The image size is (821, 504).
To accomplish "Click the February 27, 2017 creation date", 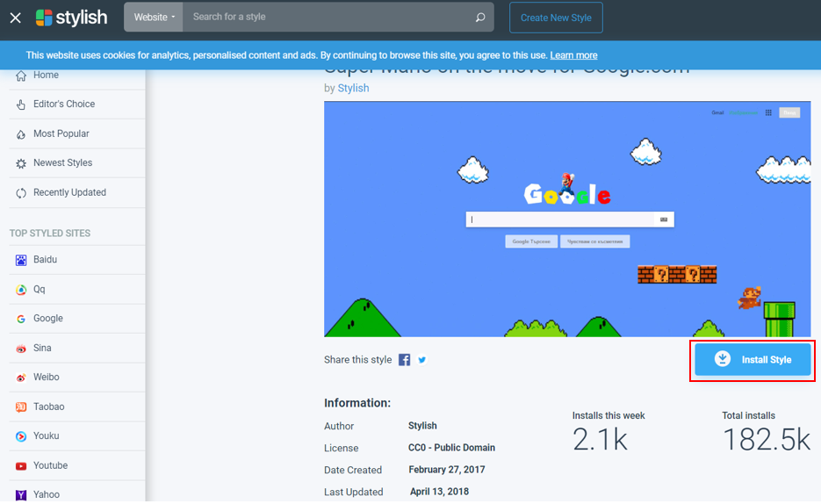I will [447, 470].
